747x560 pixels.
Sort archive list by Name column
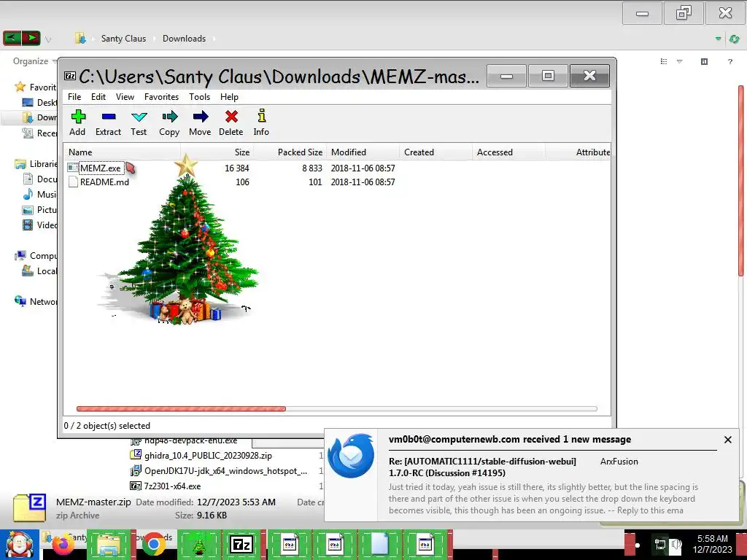pyautogui.click(x=123, y=152)
